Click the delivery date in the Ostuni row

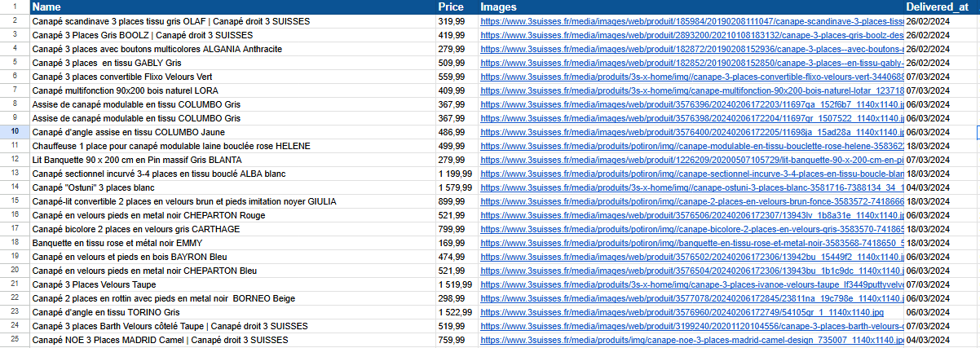pyautogui.click(x=941, y=187)
